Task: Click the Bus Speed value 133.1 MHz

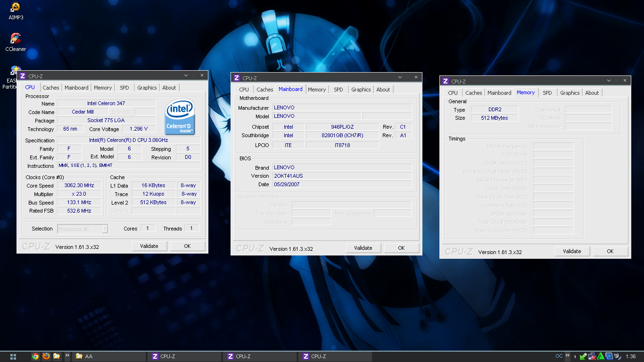Action: click(79, 203)
